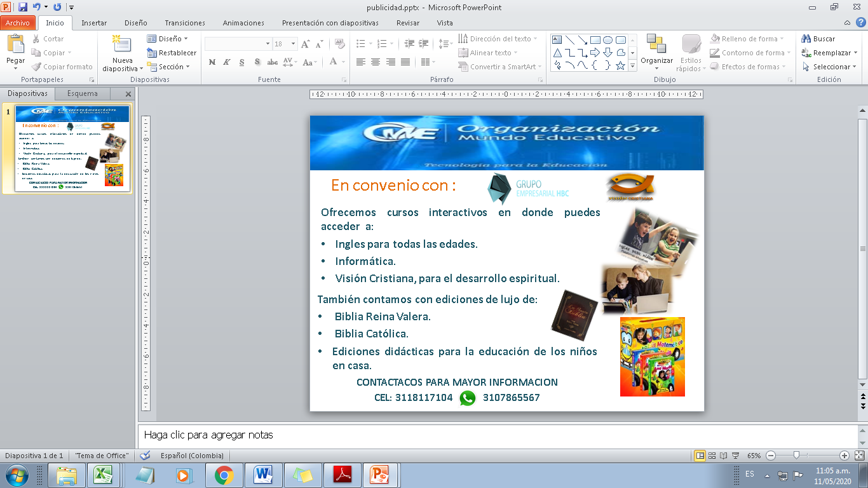This screenshot has height=488, width=868.
Task: Click the Save icon in quick access toolbar
Action: point(23,8)
